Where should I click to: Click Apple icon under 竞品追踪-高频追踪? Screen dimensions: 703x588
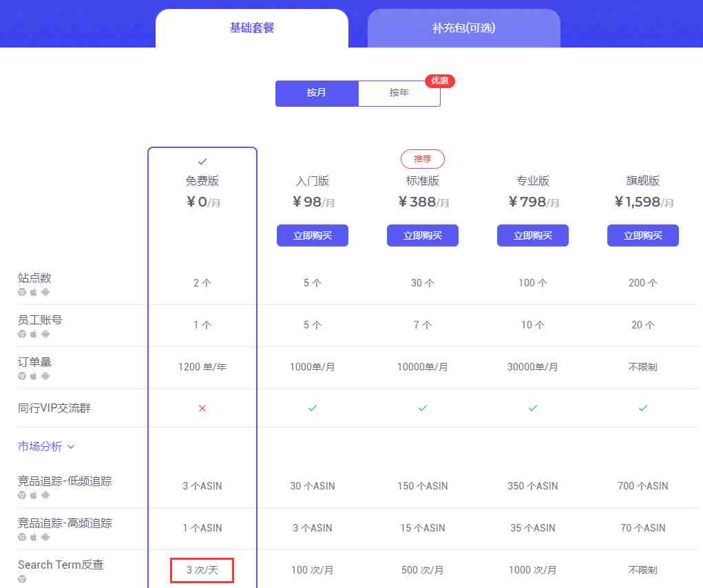[33, 537]
